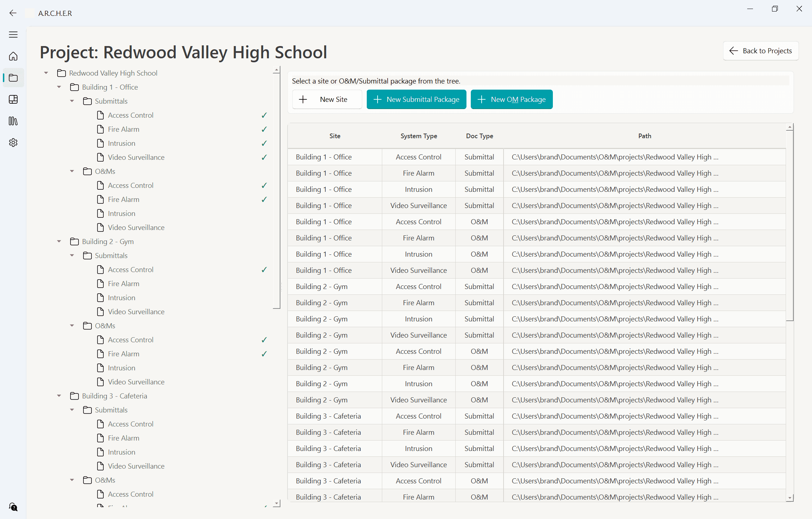Click the back arrow at top left
Screen dimensions: 812x519
[13, 13]
